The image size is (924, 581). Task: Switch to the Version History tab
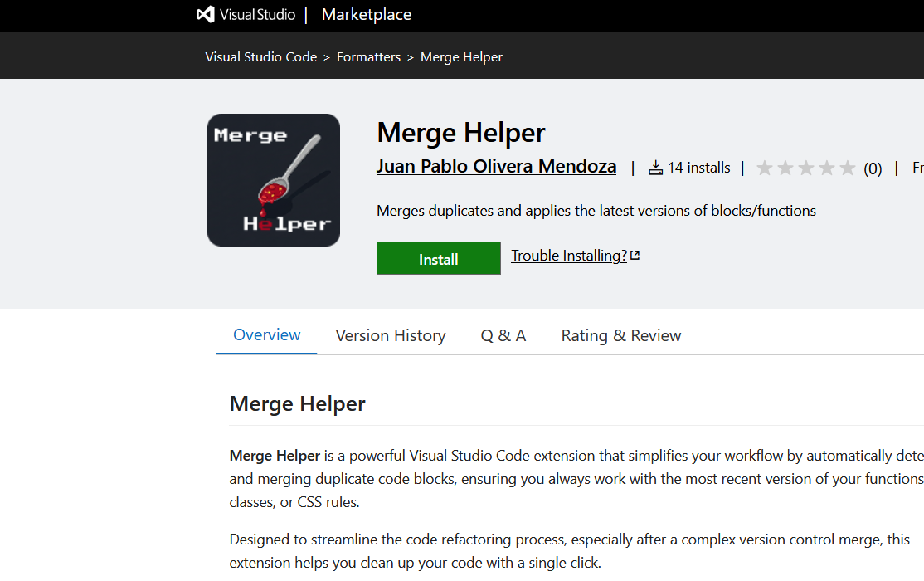pos(391,335)
